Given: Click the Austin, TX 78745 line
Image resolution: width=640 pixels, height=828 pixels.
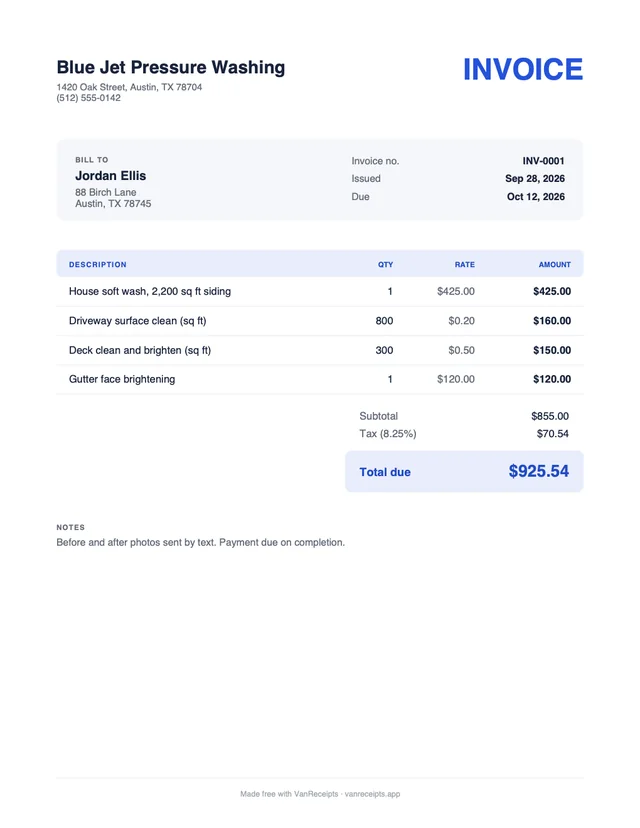Looking at the screenshot, I should [x=113, y=204].
